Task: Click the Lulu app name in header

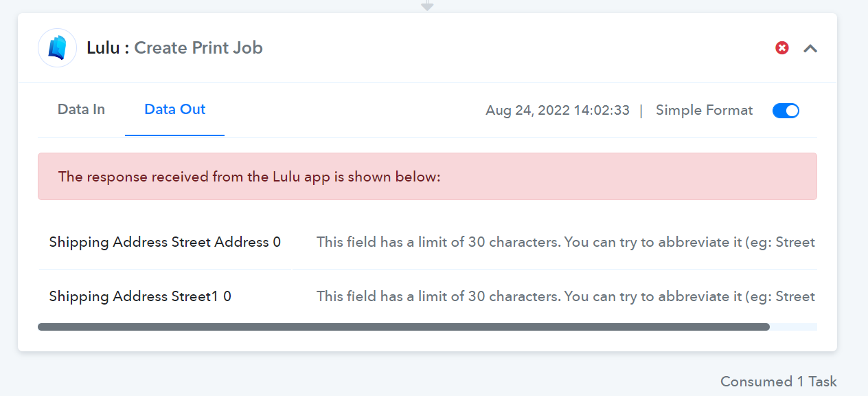Action: click(x=102, y=48)
